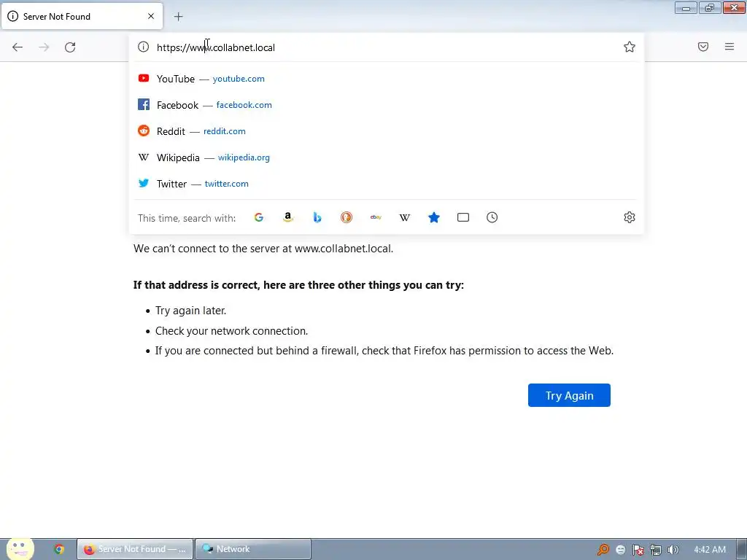Search this time with Google
This screenshot has width=747, height=560.
pyautogui.click(x=259, y=217)
